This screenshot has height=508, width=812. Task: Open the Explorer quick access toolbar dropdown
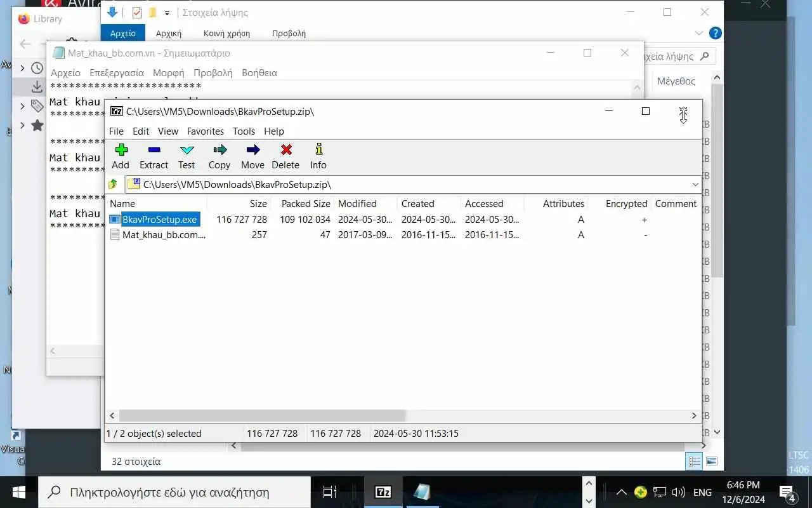pyautogui.click(x=167, y=13)
